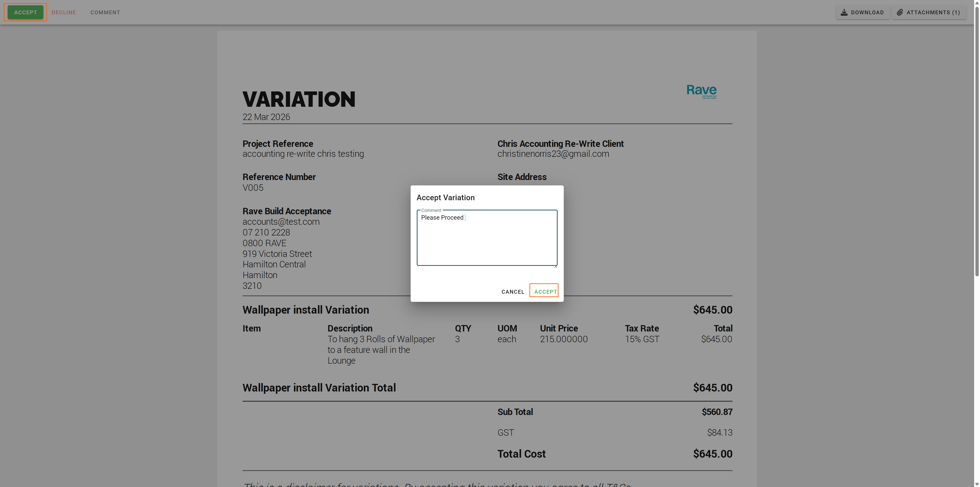Click the VARIATION document heading

(299, 99)
